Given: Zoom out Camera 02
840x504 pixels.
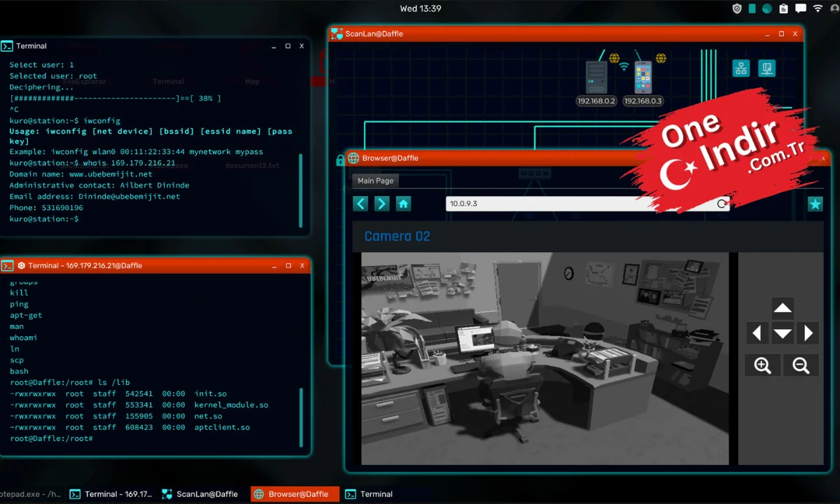Looking at the screenshot, I should point(801,365).
